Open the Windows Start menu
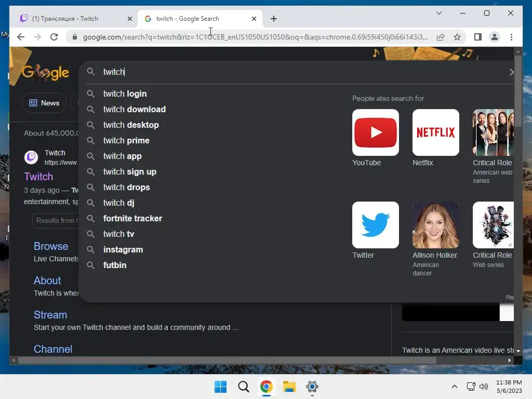 tap(220, 387)
